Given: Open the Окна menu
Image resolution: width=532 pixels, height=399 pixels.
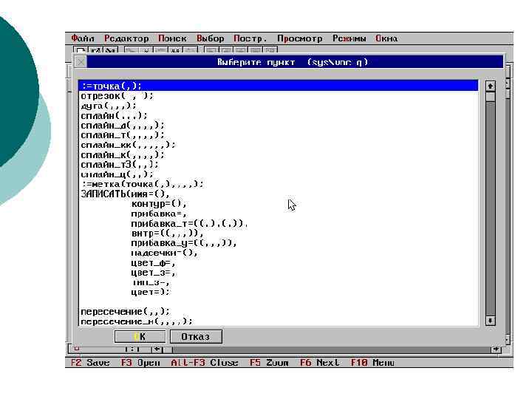Looking at the screenshot, I should [x=386, y=38].
